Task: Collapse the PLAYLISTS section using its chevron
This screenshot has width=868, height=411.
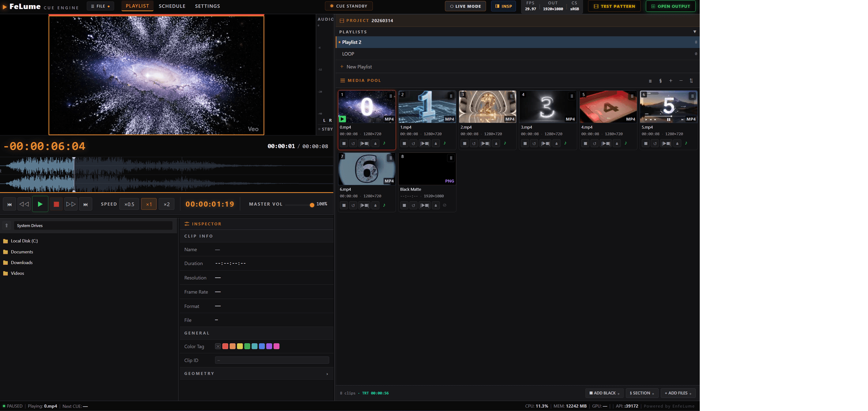Action: [x=695, y=31]
